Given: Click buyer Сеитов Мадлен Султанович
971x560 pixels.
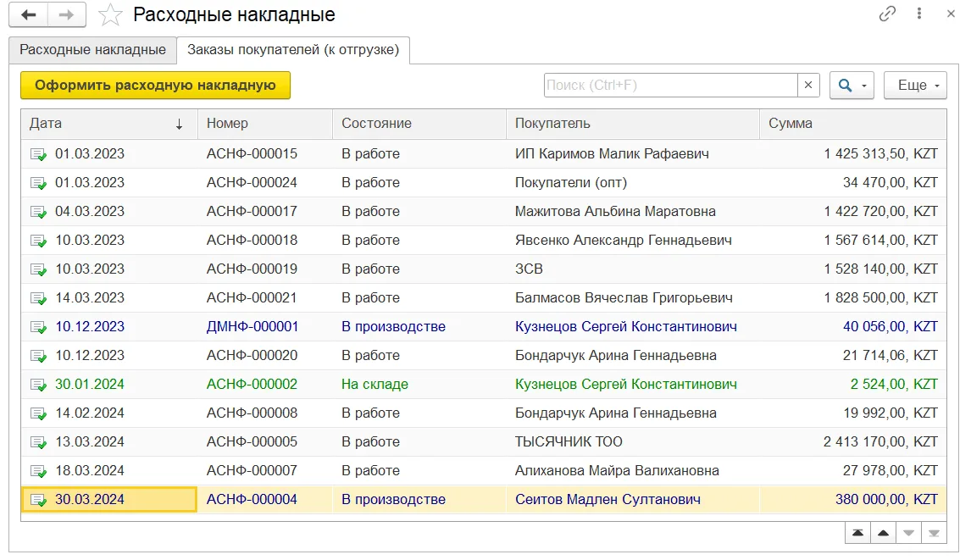Looking at the screenshot, I should [x=608, y=500].
